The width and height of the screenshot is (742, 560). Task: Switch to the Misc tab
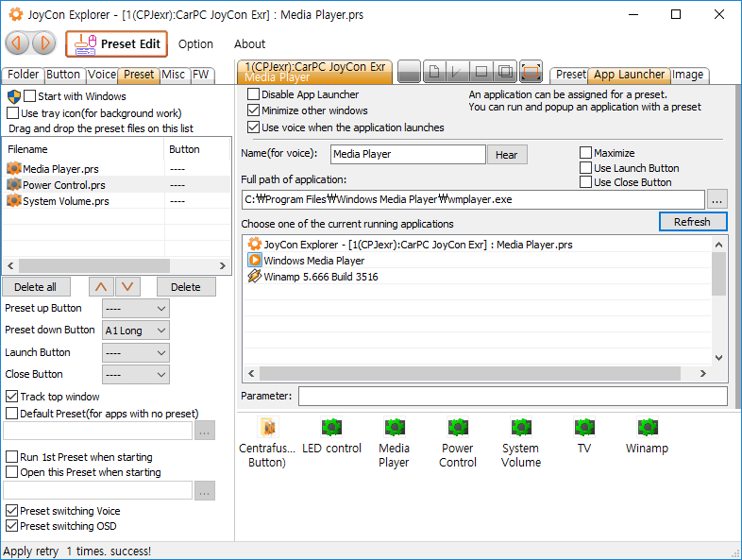tap(173, 75)
